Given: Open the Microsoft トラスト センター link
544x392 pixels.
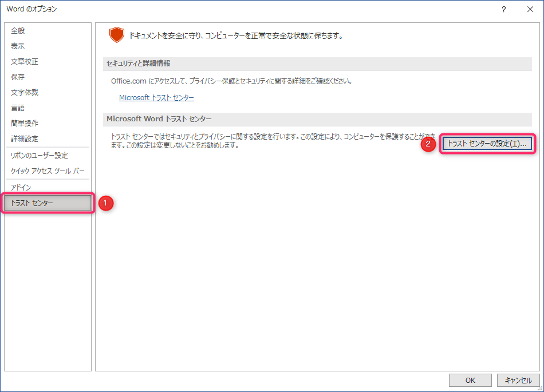Looking at the screenshot, I should click(x=156, y=98).
